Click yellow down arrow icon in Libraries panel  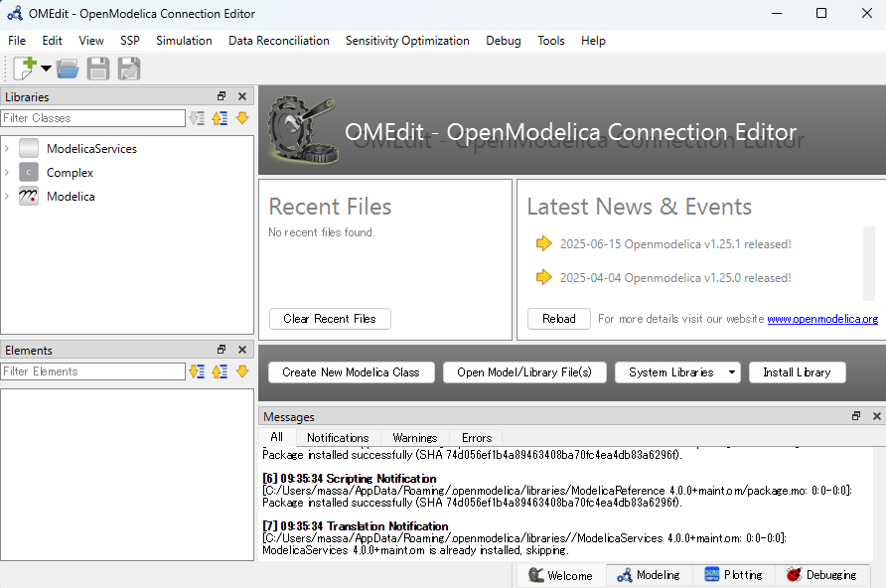242,118
